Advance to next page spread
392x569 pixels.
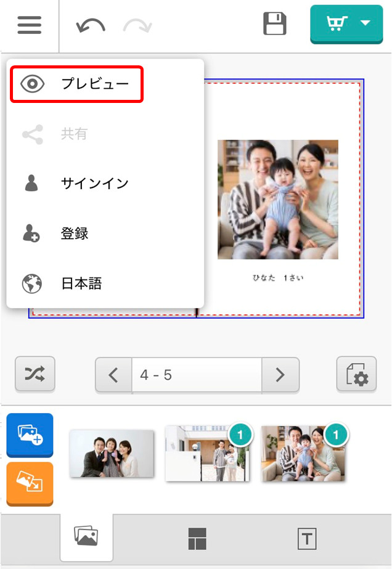tap(280, 375)
